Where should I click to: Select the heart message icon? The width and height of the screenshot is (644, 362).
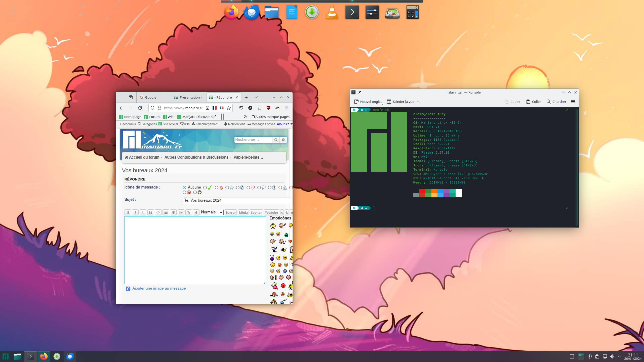click(x=248, y=188)
